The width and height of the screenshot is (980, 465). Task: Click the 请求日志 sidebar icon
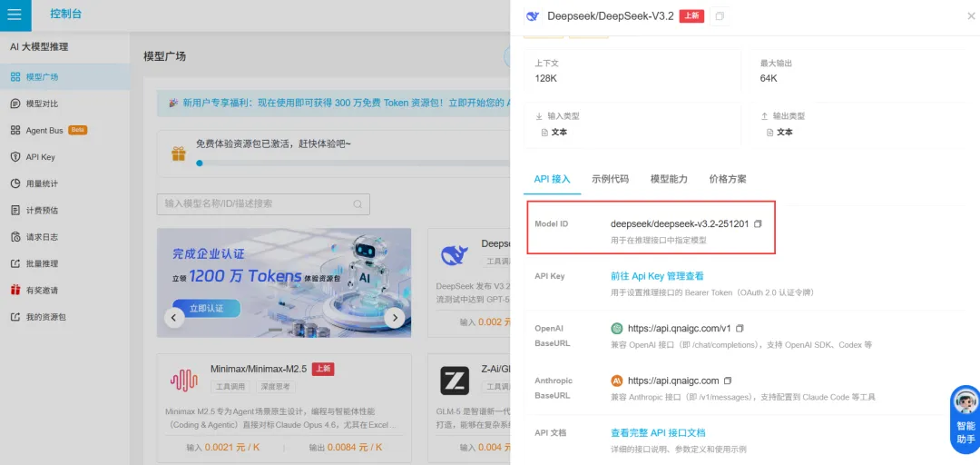click(x=15, y=237)
